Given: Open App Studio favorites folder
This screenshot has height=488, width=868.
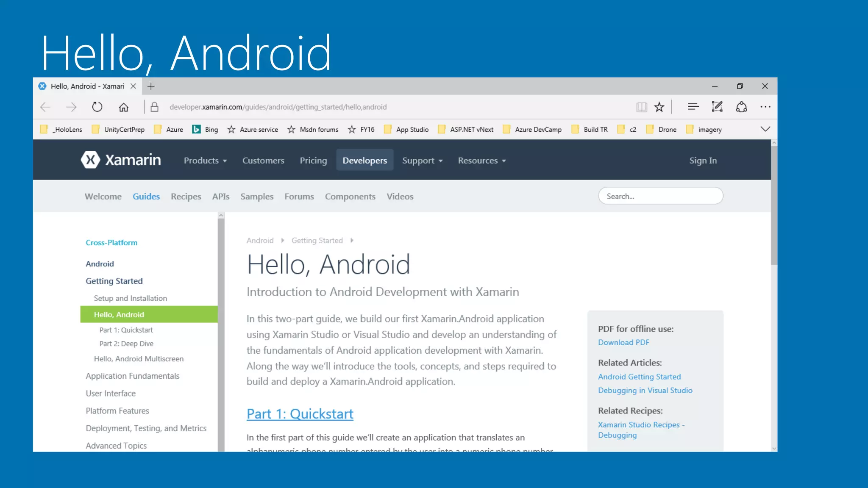Looking at the screenshot, I should pos(406,130).
